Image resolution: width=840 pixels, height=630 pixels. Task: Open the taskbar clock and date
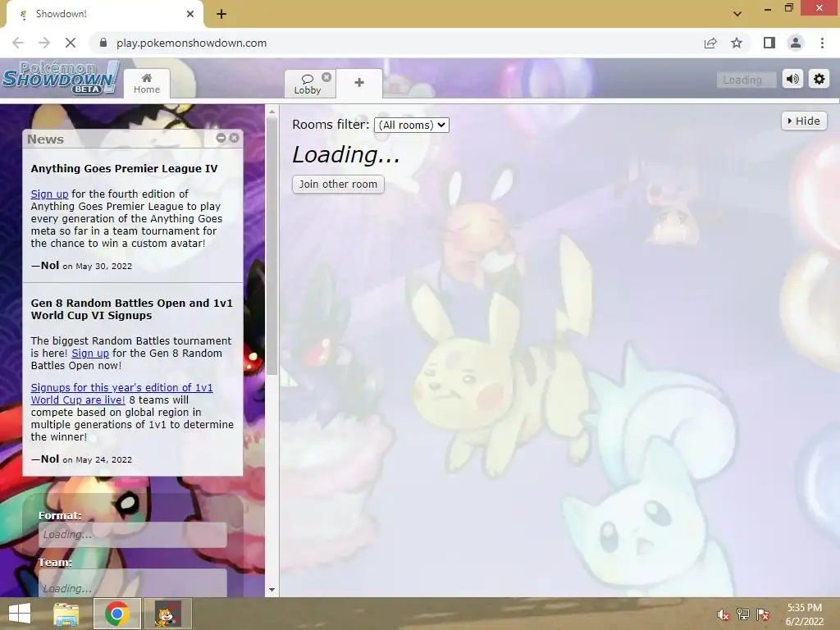pos(805,614)
